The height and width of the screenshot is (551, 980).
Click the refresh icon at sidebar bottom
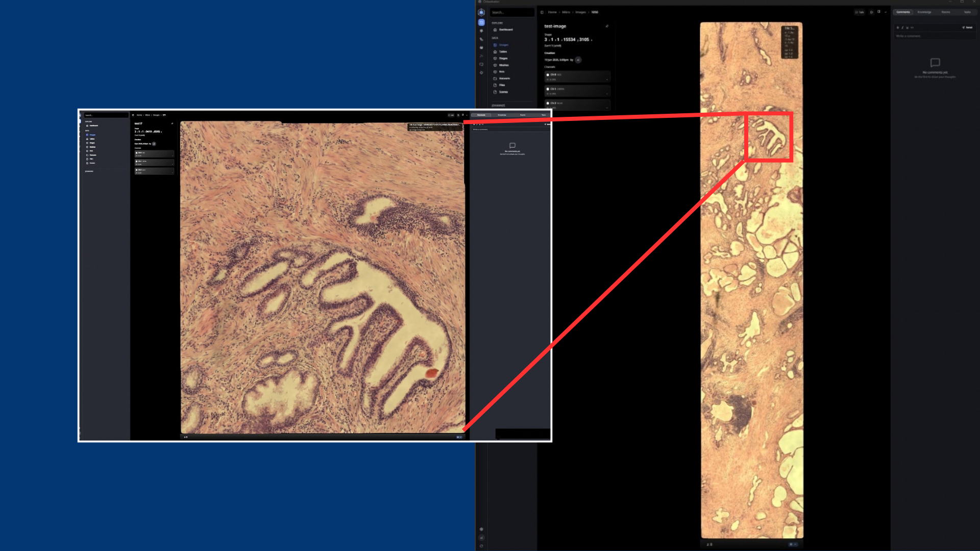481,546
